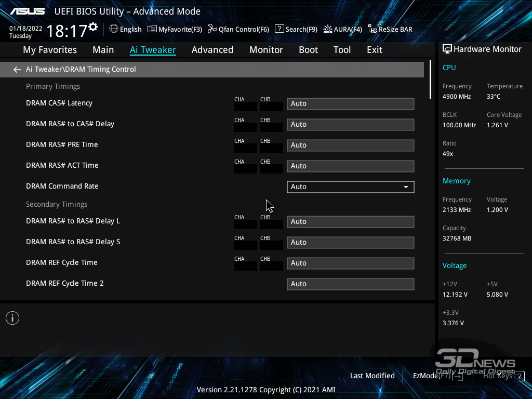The image size is (532, 399).
Task: Click the EzMode(F7) button
Action: click(437, 376)
